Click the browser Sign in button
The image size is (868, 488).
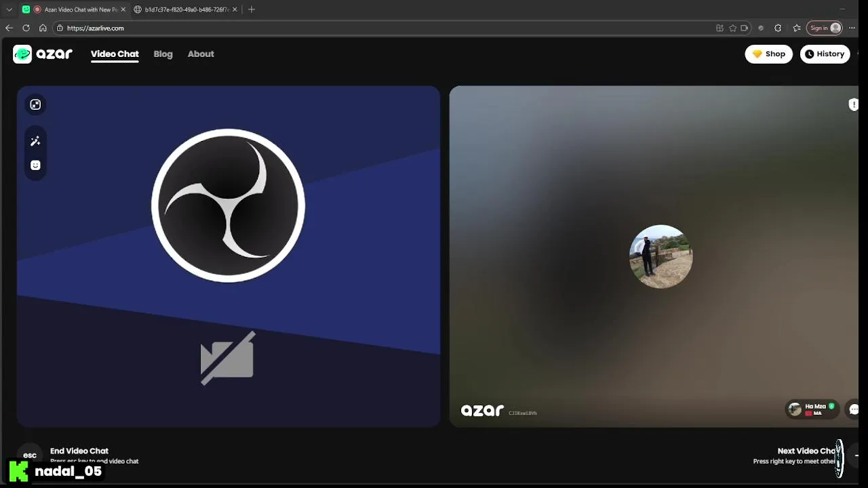[825, 28]
